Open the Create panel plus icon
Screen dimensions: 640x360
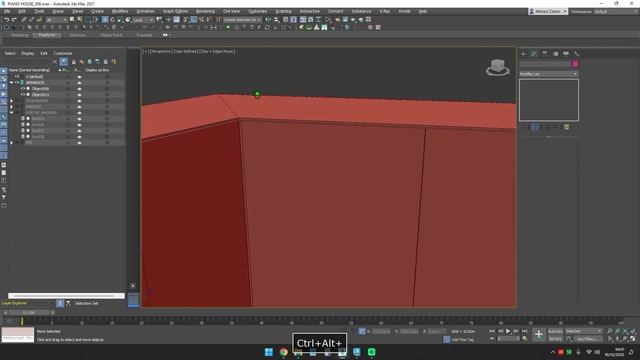[x=523, y=54]
